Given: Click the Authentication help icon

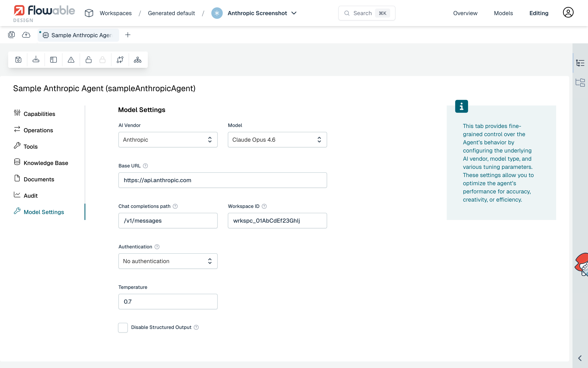Looking at the screenshot, I should point(157,247).
